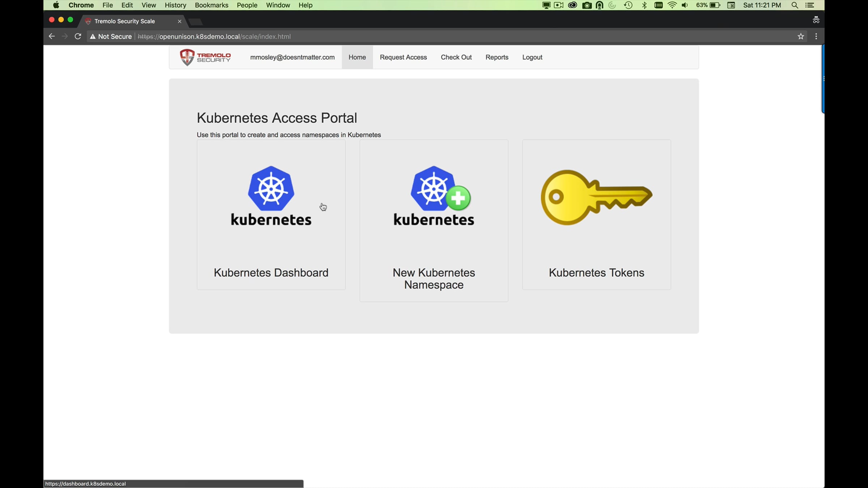Image resolution: width=868 pixels, height=488 pixels.
Task: Open the Chrome application menu
Action: (81, 5)
